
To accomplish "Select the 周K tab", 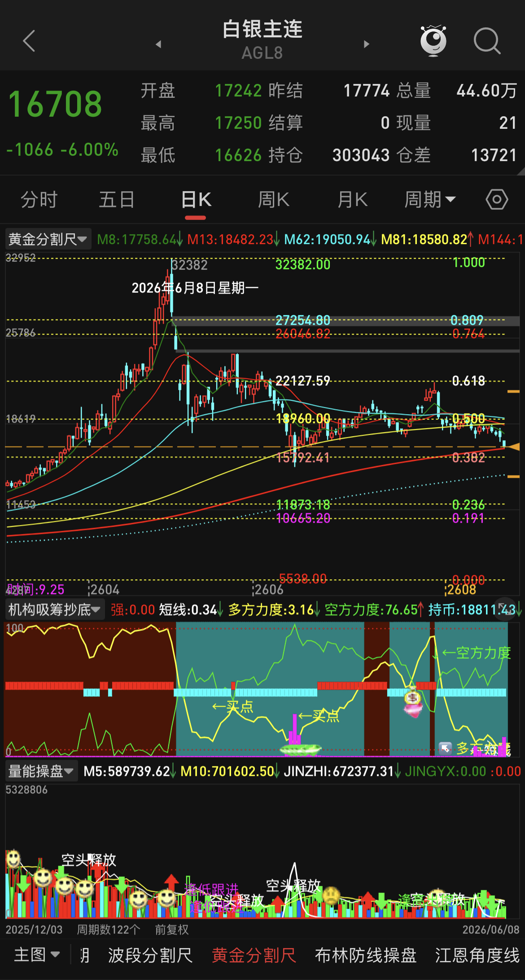I will pyautogui.click(x=274, y=200).
